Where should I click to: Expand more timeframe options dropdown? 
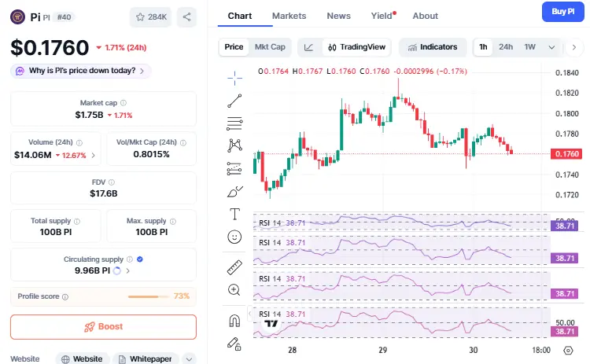551,47
